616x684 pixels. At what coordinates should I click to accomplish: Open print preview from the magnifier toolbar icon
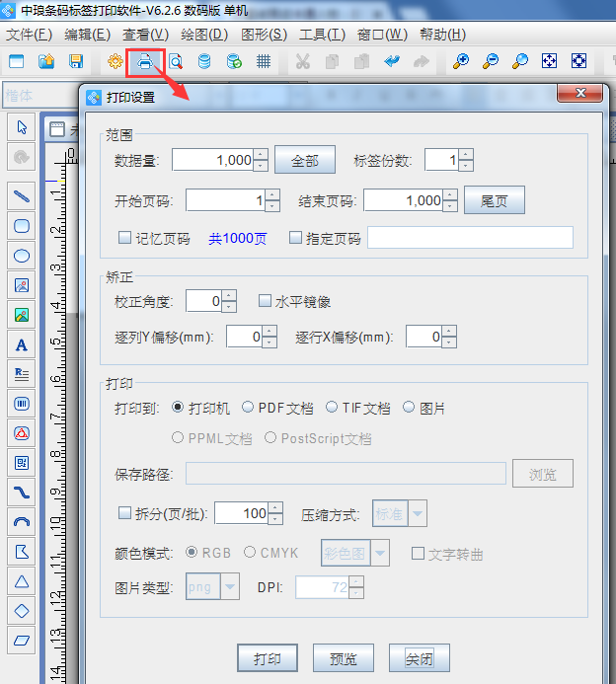click(175, 61)
